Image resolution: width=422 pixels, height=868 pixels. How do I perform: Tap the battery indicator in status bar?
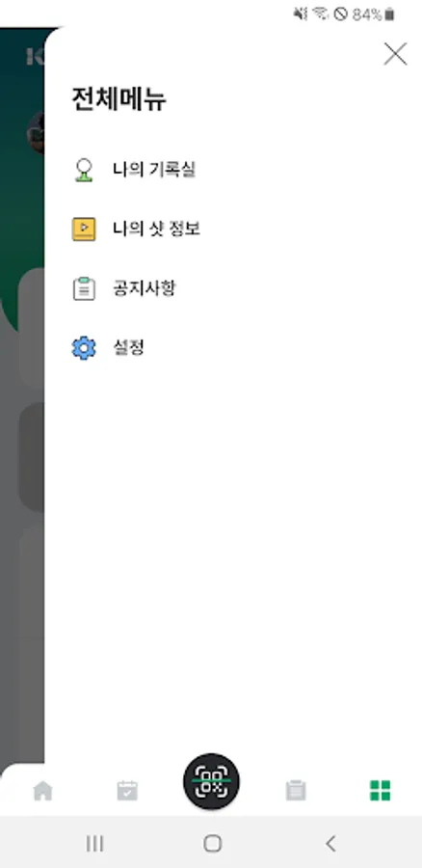(x=389, y=14)
